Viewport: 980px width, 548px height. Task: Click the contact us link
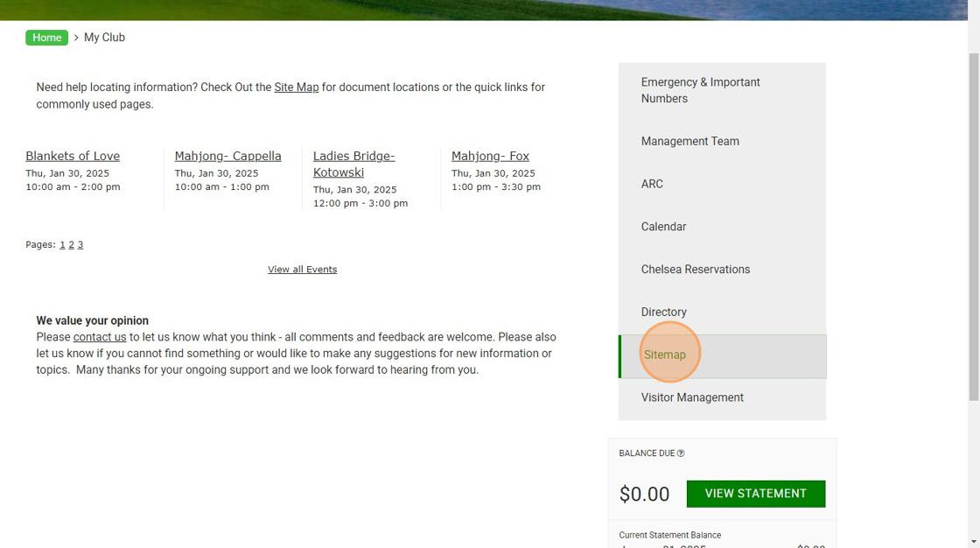pos(100,337)
